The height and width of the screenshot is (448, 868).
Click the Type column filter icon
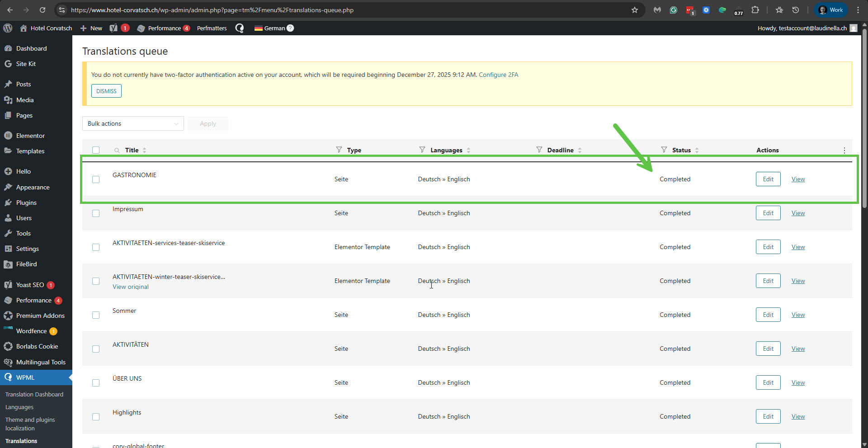coord(339,150)
